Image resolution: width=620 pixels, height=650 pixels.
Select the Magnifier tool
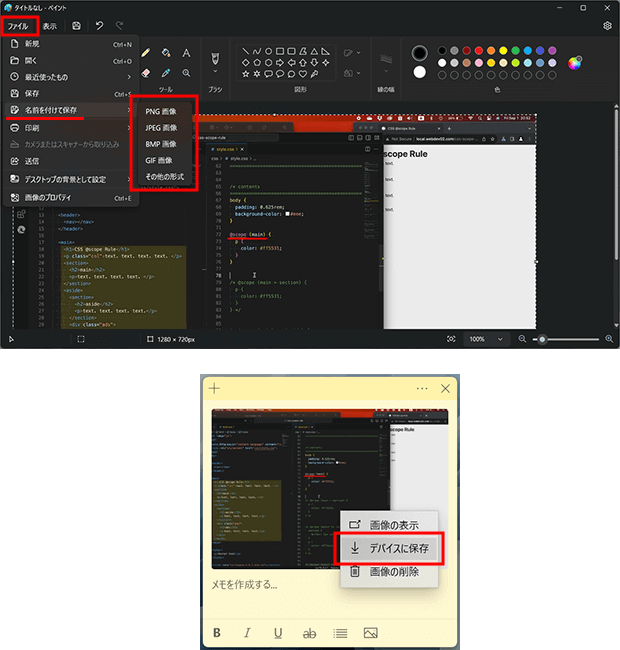(x=186, y=73)
